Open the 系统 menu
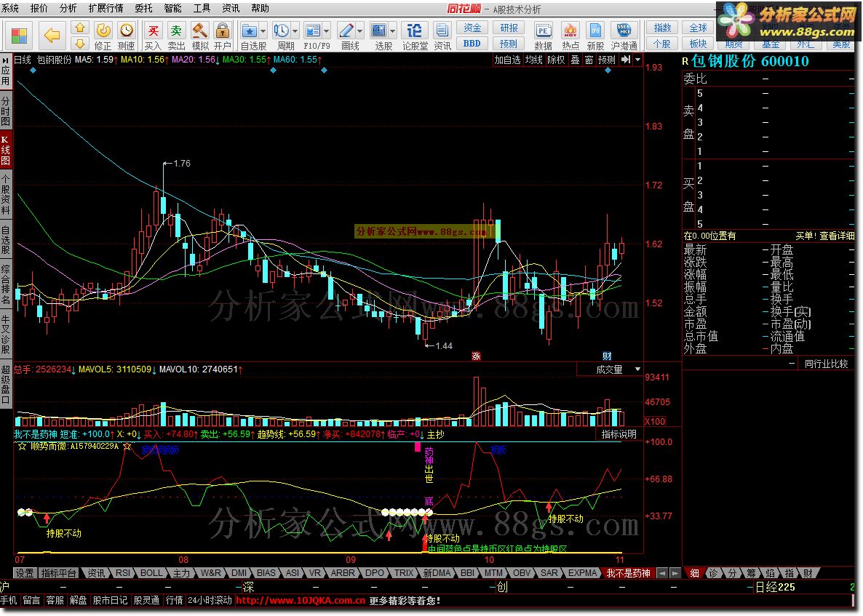863x616 pixels. [x=10, y=8]
